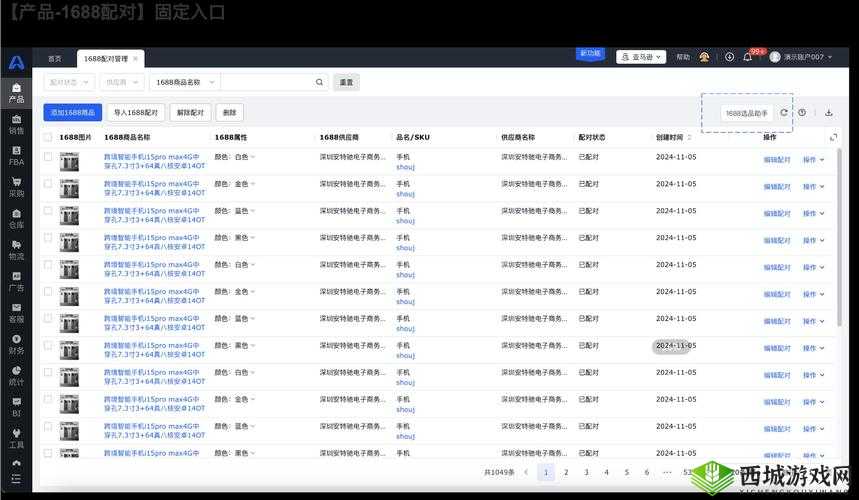The width and height of the screenshot is (859, 500).
Task: Click the download export icon above table
Action: point(829,112)
